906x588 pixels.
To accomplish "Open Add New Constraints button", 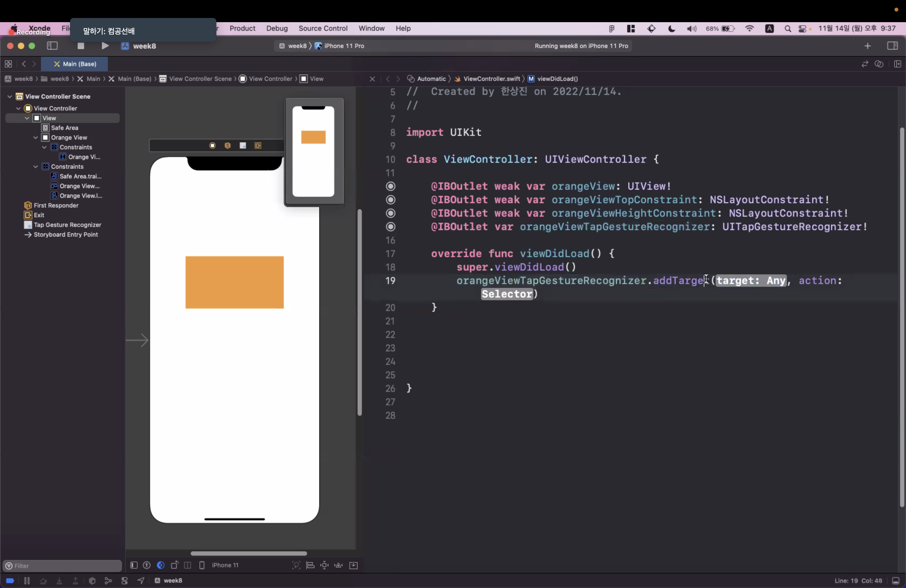I will click(x=324, y=565).
